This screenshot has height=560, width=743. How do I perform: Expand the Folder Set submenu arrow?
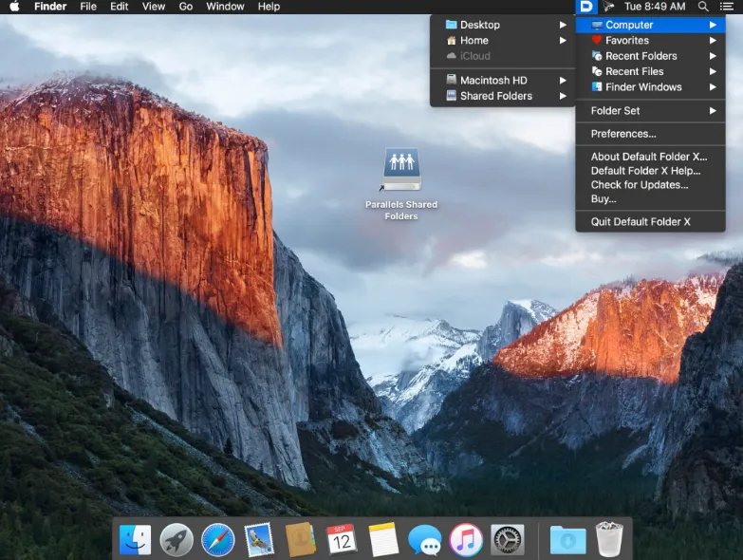pos(713,111)
